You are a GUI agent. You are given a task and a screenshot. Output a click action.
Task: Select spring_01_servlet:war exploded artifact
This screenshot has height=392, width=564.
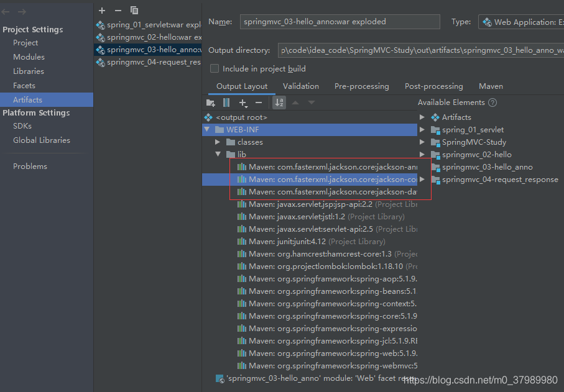148,25
